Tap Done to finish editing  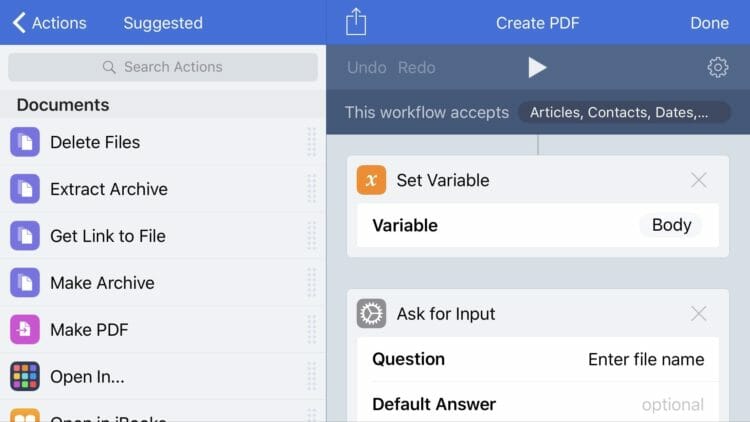pyautogui.click(x=709, y=23)
